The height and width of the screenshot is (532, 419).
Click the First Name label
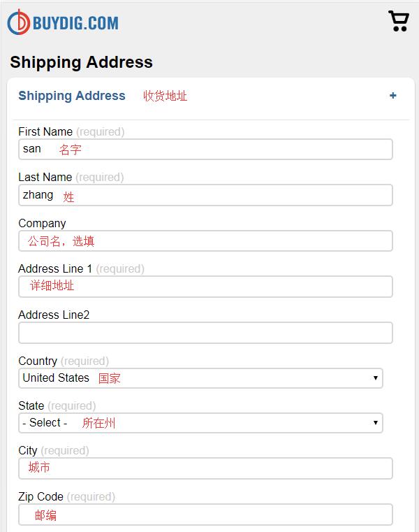pos(45,131)
